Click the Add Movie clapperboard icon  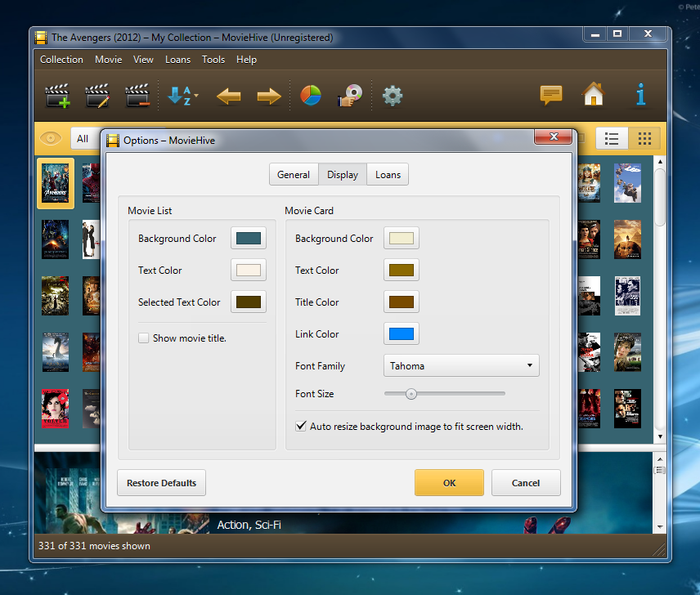click(x=57, y=96)
